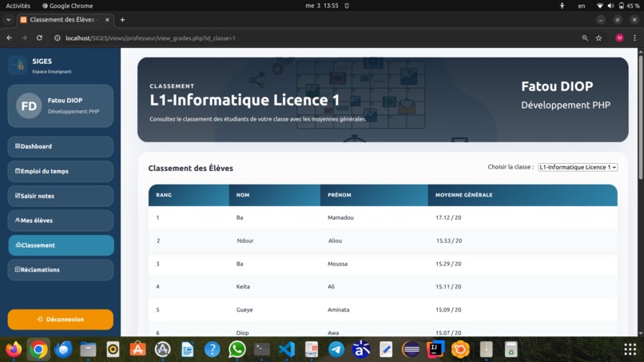Go to Saisir notes section
This screenshot has width=644, height=362.
click(61, 196)
